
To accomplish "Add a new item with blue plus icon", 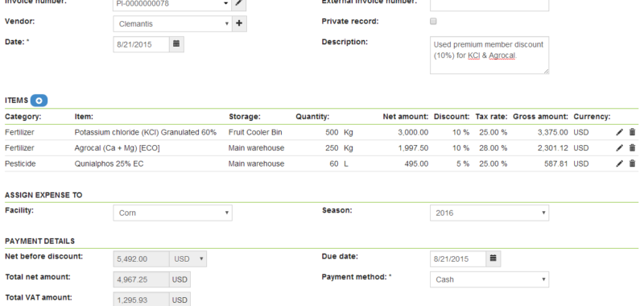I will click(39, 101).
